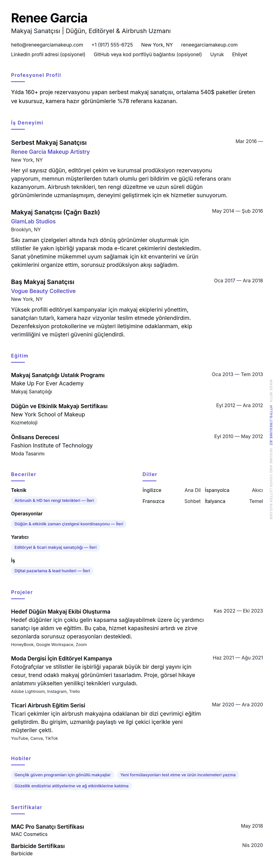Select the Yeni formülasyonları test etme hobby tag
Viewport: 274px width, 868px height.
(x=178, y=775)
